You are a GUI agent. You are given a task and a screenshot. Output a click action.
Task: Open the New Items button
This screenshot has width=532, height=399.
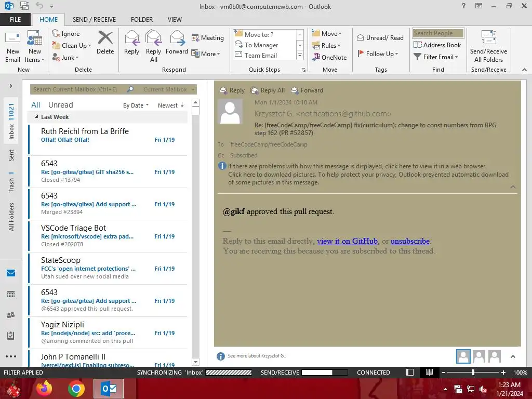[35, 46]
